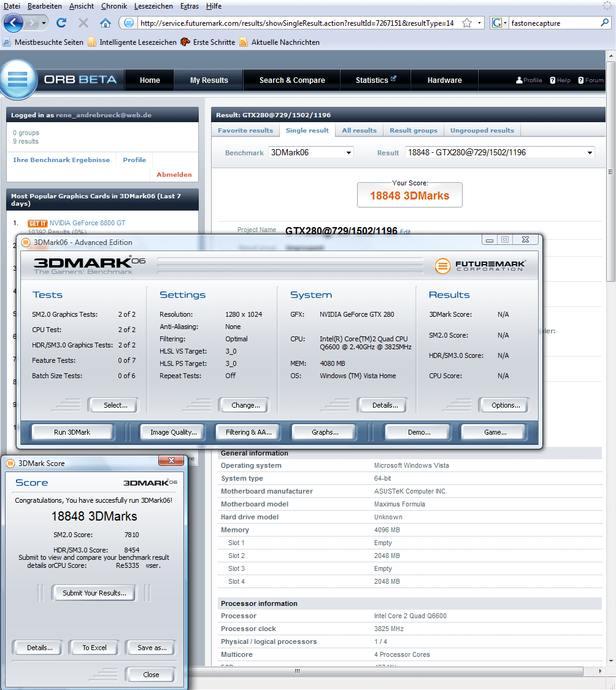Screen dimensions: 616x690
Task: Switch to the Ungrouped results tab
Action: [x=482, y=130]
